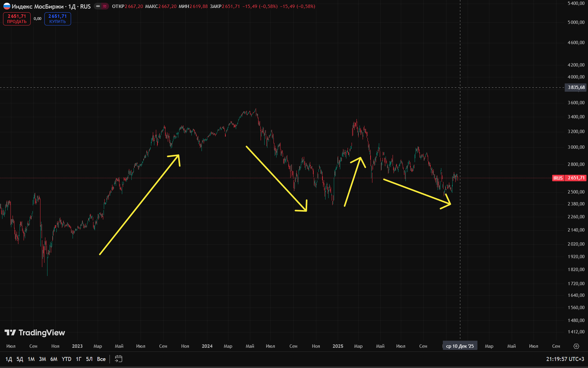The width and height of the screenshot is (588, 368).
Task: Click the 4000,00 price scale label
Action: coord(576,77)
